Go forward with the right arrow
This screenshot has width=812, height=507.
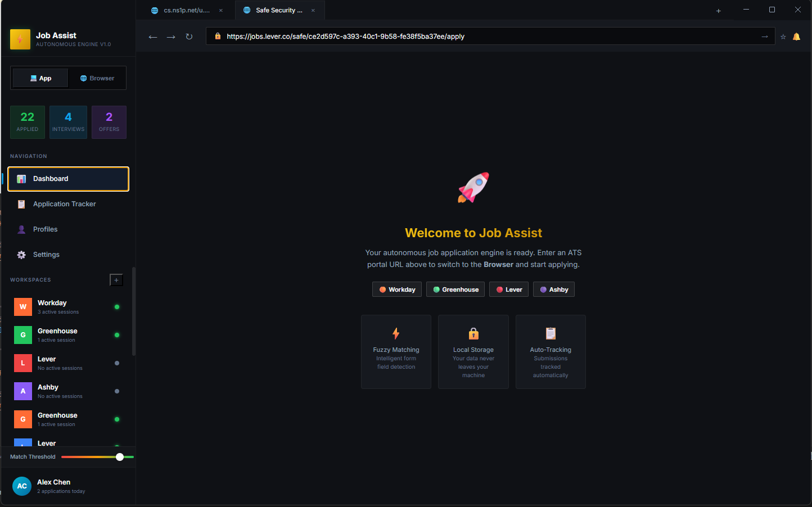click(x=171, y=37)
